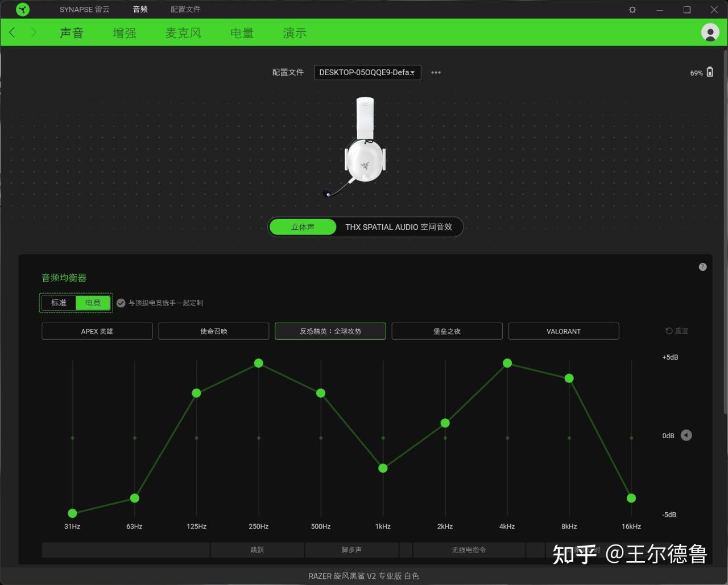Click the 1kHz equalizer slider handle
Screen dimensions: 728x585
click(x=383, y=468)
